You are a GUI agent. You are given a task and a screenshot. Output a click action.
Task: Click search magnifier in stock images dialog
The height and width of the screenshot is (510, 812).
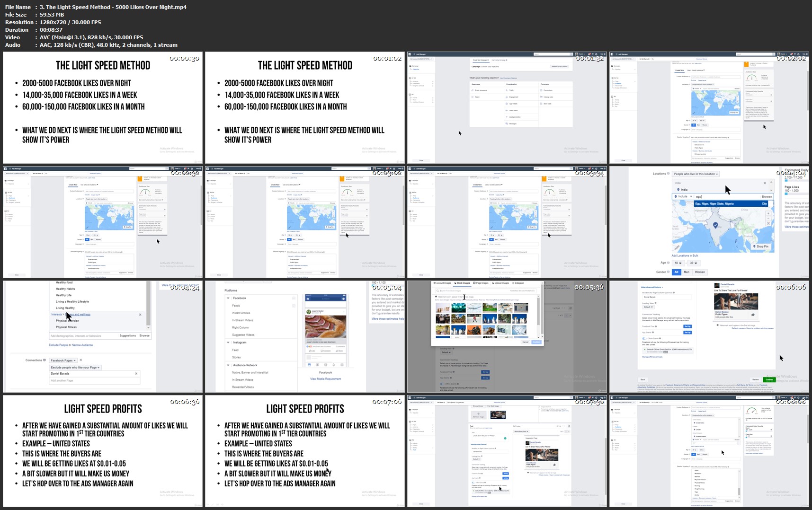[x=437, y=290]
